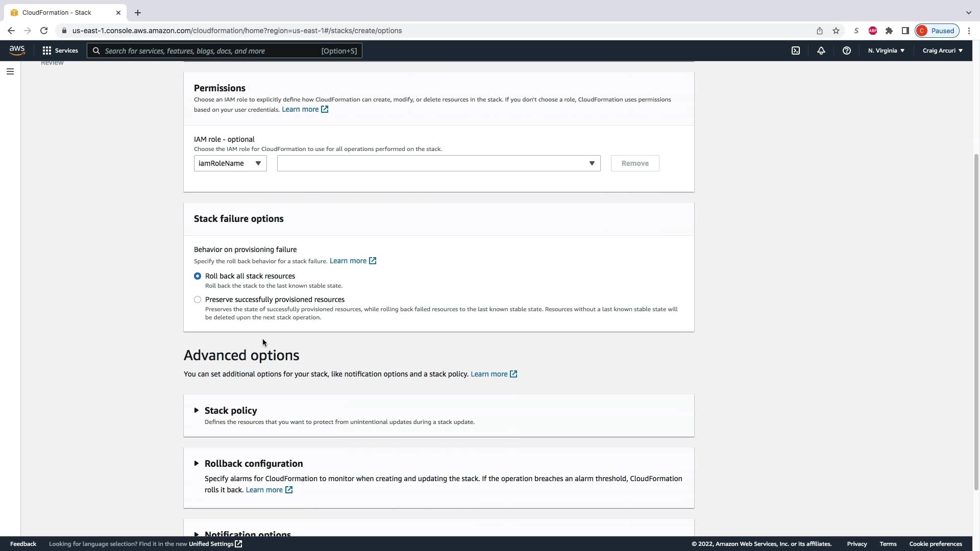Open the notifications bell

click(821, 51)
